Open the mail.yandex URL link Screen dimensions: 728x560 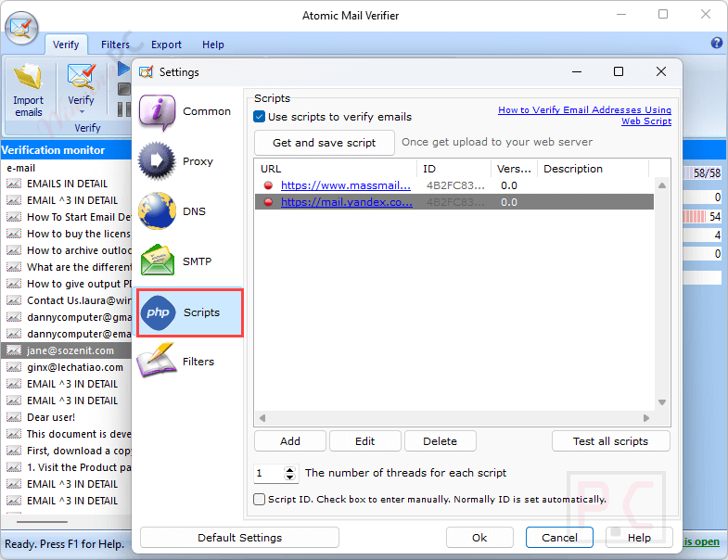(x=347, y=202)
